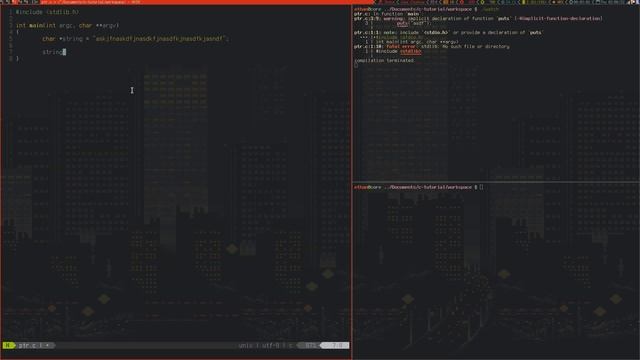
Task: Click the shell prompt in the top right terminal
Action: (415, 9)
